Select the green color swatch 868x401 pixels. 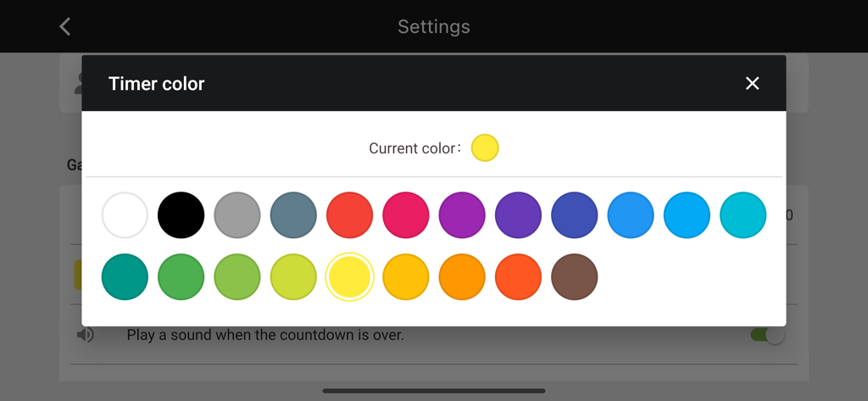181,277
